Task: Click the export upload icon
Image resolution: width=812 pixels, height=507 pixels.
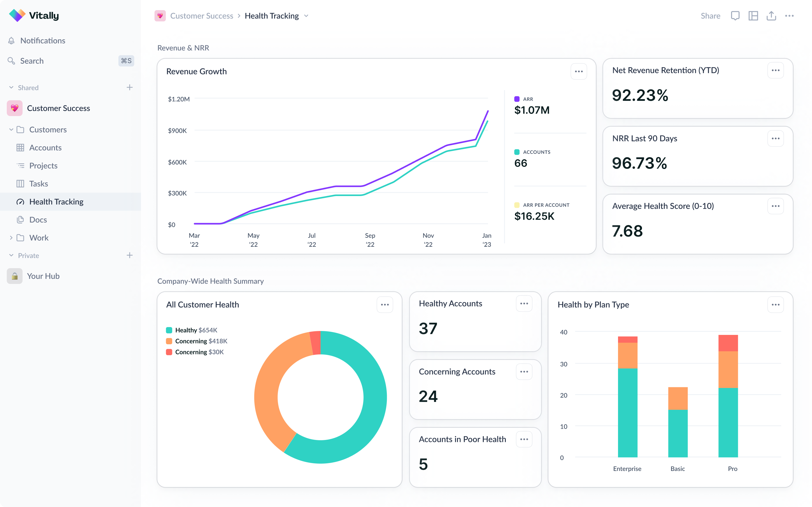Action: click(771, 16)
